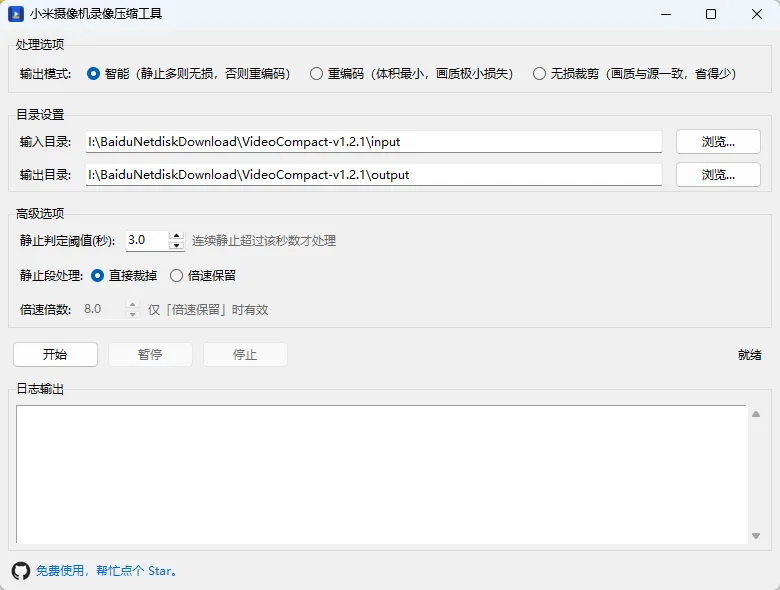Click the 输入目录 path input field
Image resolution: width=780 pixels, height=590 pixels.
(374, 142)
